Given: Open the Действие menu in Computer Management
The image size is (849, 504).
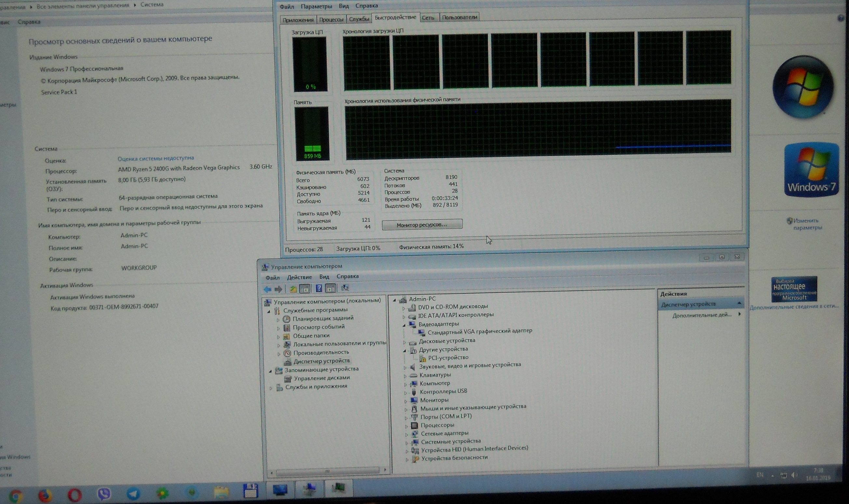Looking at the screenshot, I should [299, 277].
